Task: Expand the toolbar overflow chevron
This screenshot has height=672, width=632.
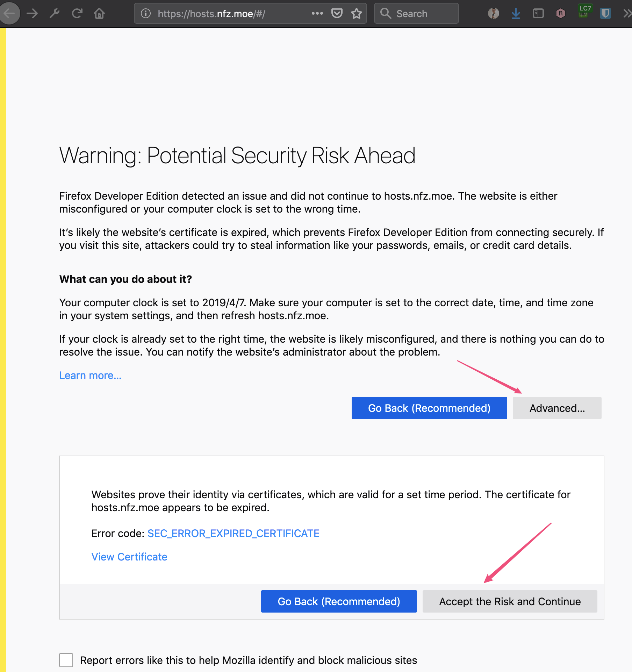Action: click(x=627, y=14)
